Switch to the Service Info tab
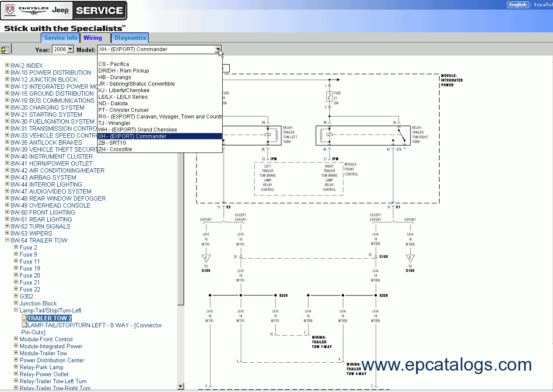 pos(60,38)
